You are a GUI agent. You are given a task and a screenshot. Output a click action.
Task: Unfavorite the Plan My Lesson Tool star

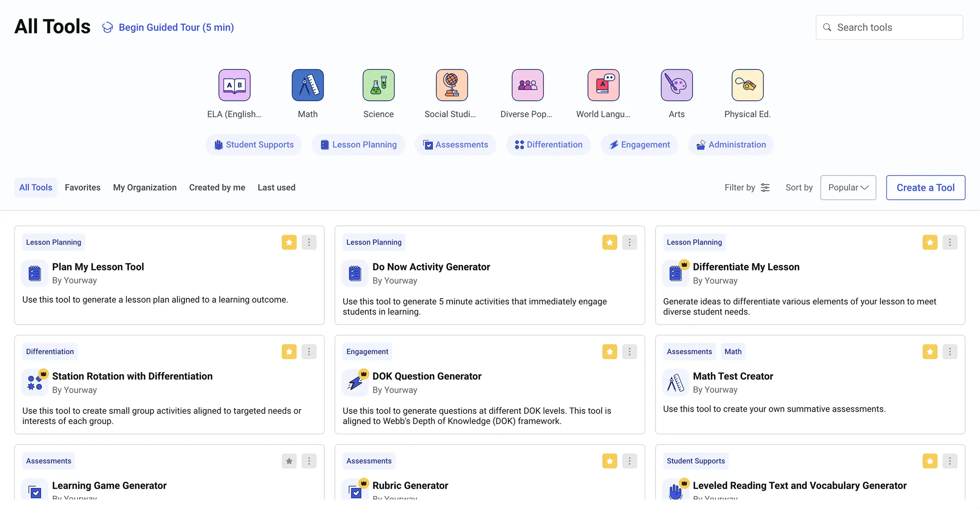pyautogui.click(x=289, y=242)
